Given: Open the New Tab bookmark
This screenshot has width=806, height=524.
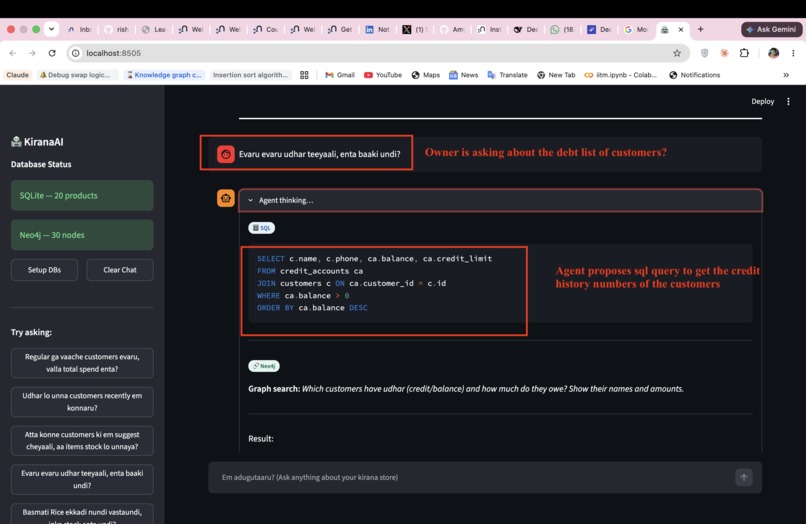Looking at the screenshot, I should point(556,75).
